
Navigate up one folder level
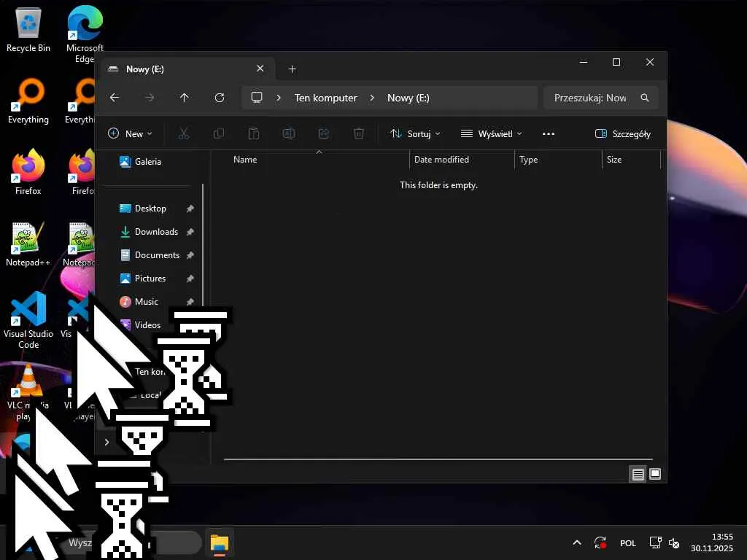tap(185, 98)
